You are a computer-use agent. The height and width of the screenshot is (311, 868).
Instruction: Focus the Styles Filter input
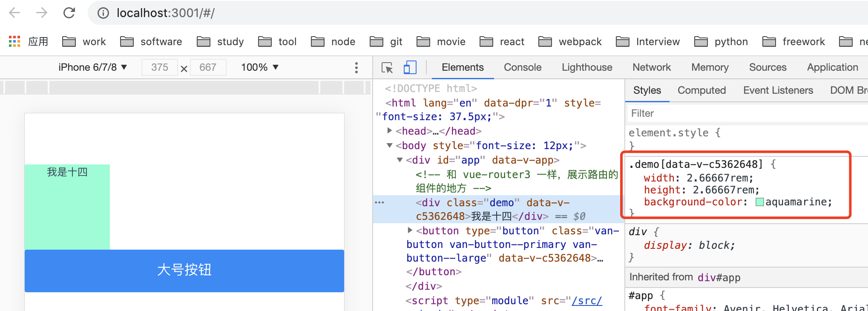pos(747,113)
